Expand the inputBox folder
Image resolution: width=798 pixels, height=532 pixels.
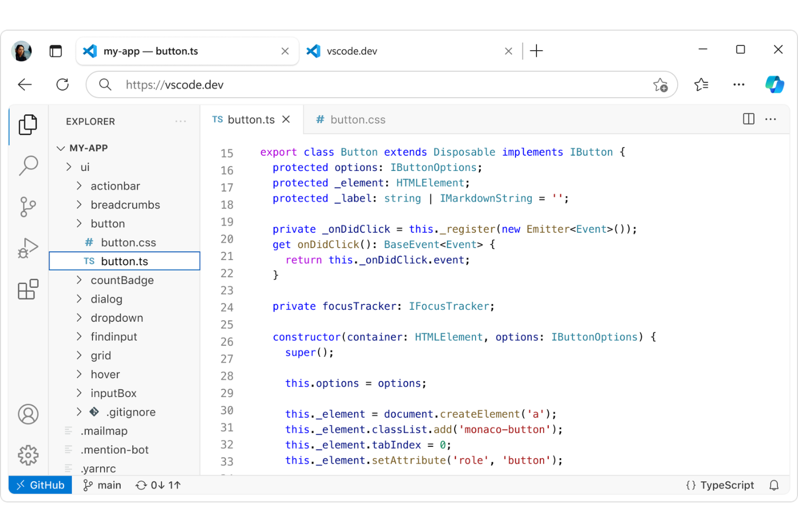pos(79,393)
